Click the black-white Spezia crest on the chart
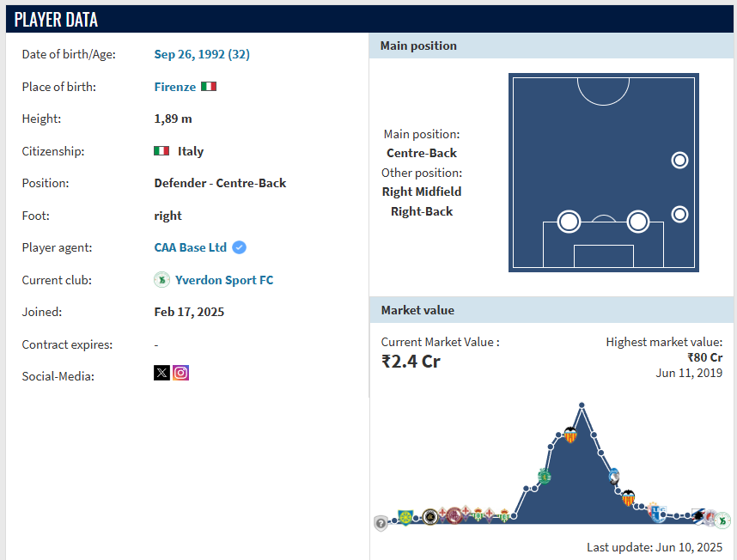737x560 pixels. click(x=430, y=517)
